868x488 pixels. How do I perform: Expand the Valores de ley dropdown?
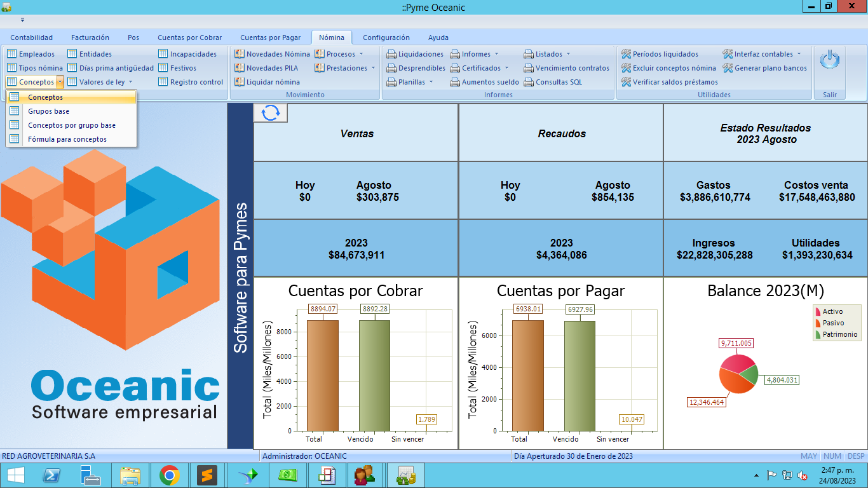click(x=100, y=82)
